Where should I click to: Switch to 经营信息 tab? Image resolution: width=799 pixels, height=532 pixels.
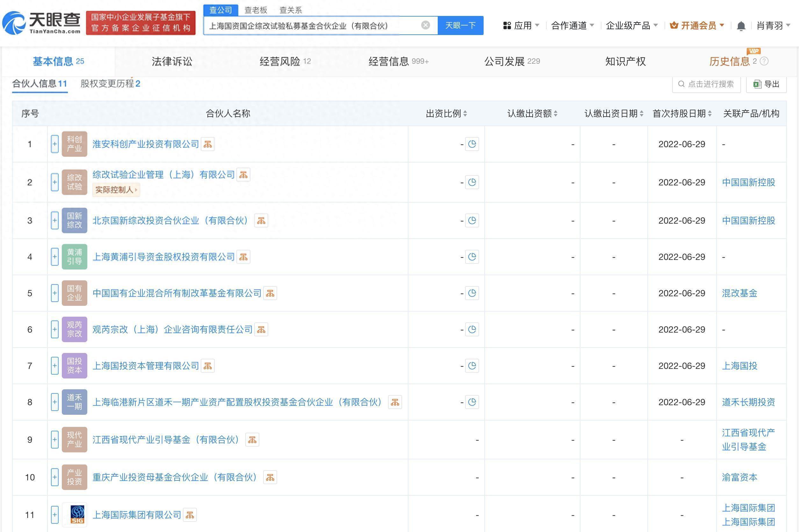pos(399,61)
